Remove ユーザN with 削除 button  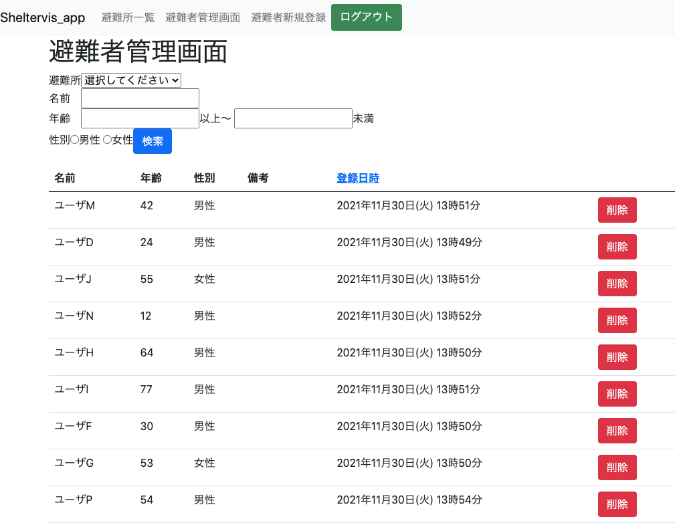pos(617,320)
